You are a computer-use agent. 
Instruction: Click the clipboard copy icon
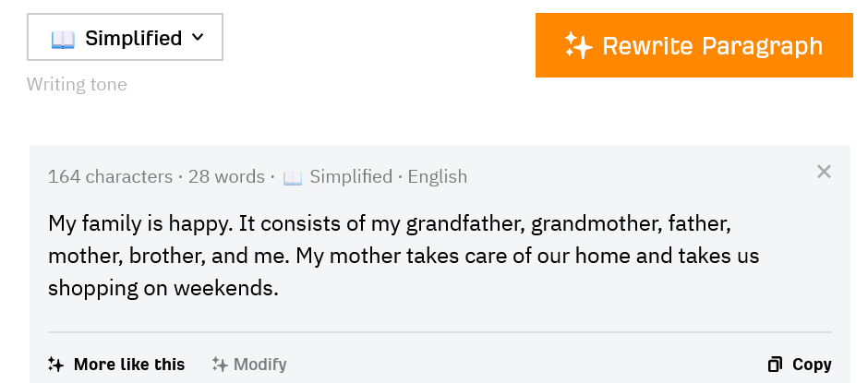pyautogui.click(x=775, y=365)
